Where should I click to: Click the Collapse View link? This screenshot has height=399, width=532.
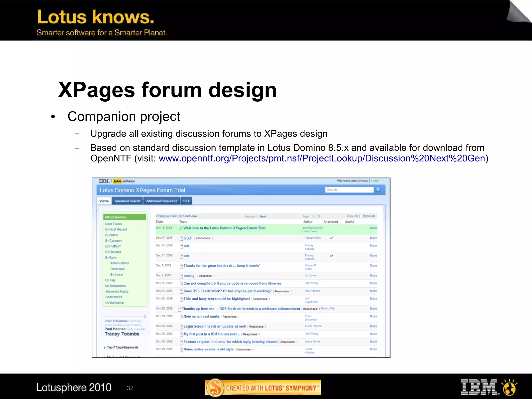pyautogui.click(x=166, y=216)
